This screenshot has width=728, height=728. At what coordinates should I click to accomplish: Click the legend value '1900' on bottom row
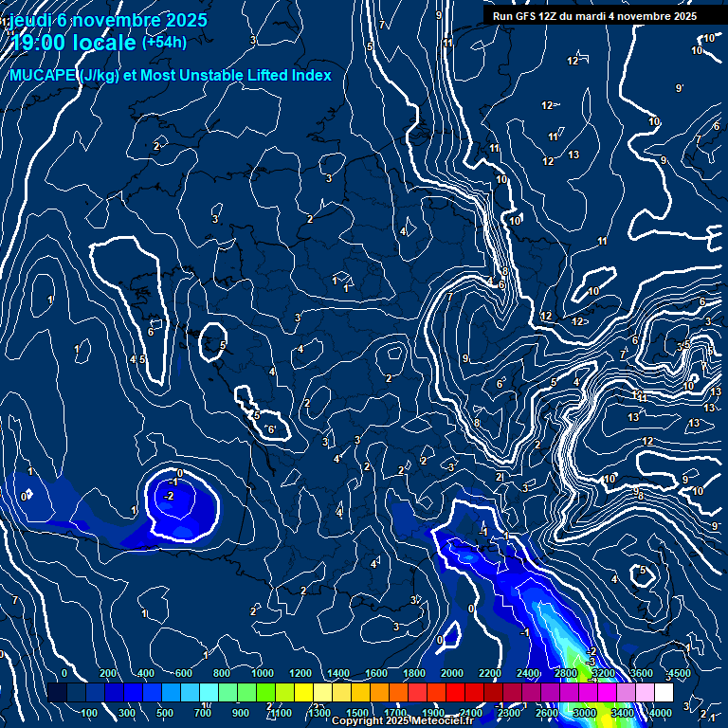pos(432,713)
